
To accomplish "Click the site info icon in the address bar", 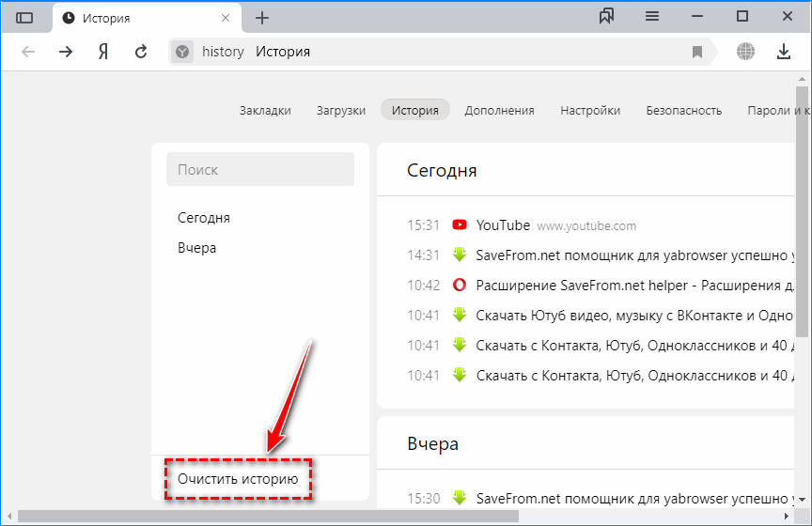I will click(x=181, y=52).
